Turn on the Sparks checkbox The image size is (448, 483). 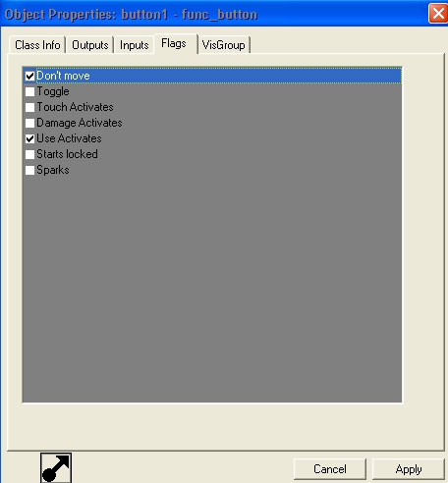pos(29,170)
